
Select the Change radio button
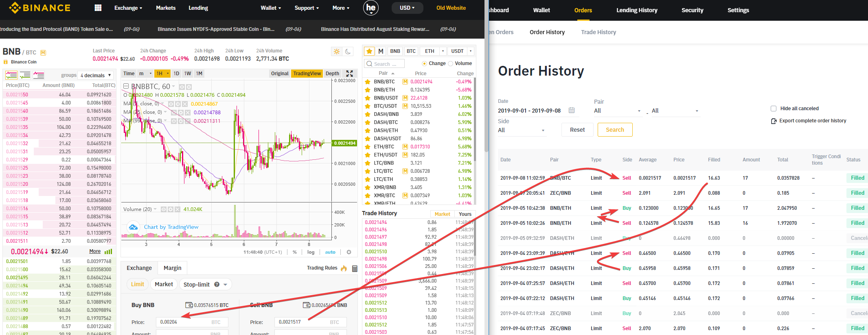pyautogui.click(x=424, y=63)
